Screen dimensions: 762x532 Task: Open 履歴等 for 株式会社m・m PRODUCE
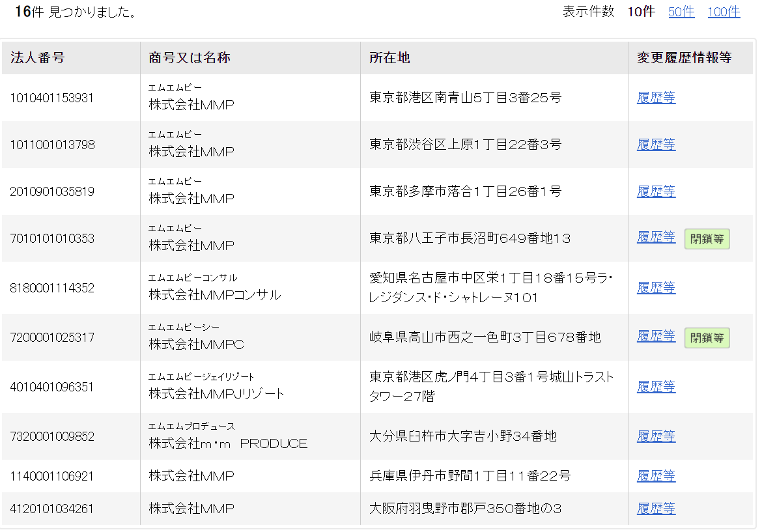tap(656, 436)
